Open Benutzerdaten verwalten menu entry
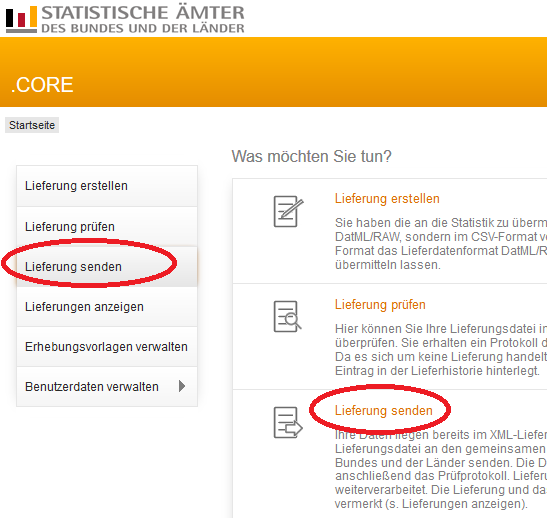The image size is (547, 518). 107,386
